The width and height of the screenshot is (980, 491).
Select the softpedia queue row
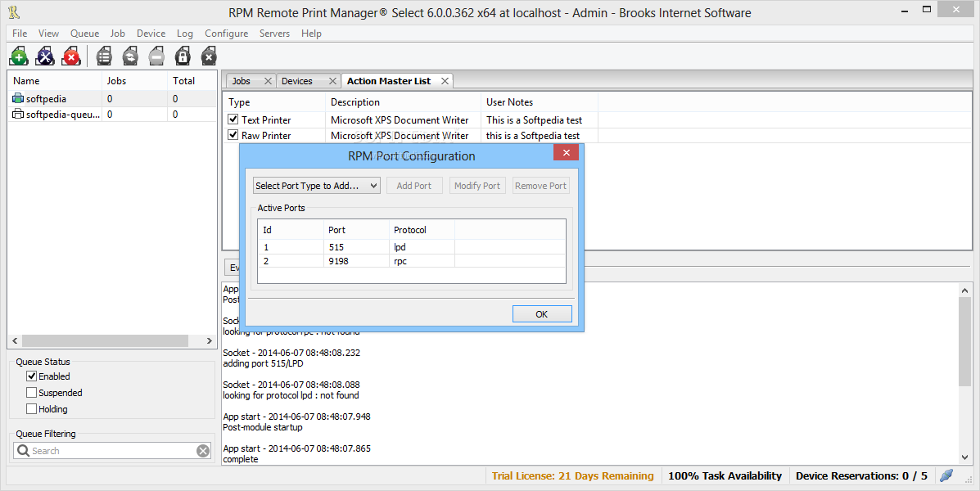coord(112,99)
